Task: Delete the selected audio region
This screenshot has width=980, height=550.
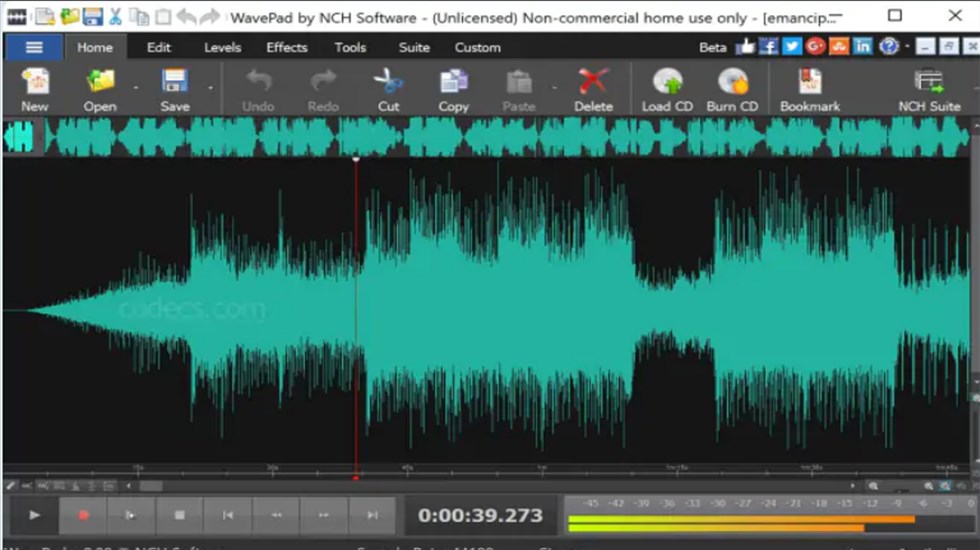Action: 593,91
